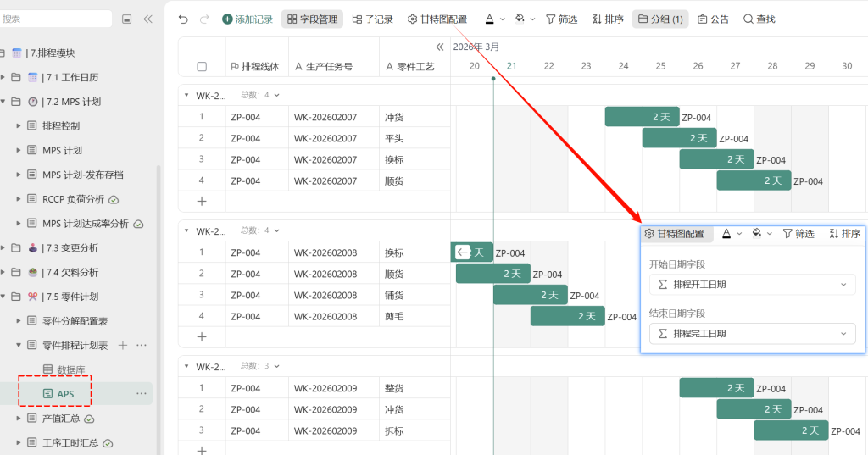The width and height of the screenshot is (868, 455).
Task: Collapse the sidebar with the double chevron
Action: coord(147,19)
